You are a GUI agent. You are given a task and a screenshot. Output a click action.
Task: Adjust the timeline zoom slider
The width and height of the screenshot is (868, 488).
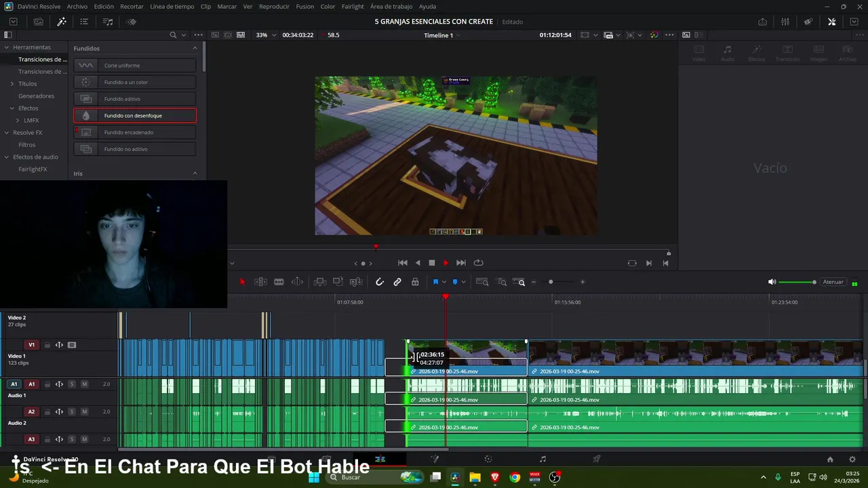(x=551, y=282)
